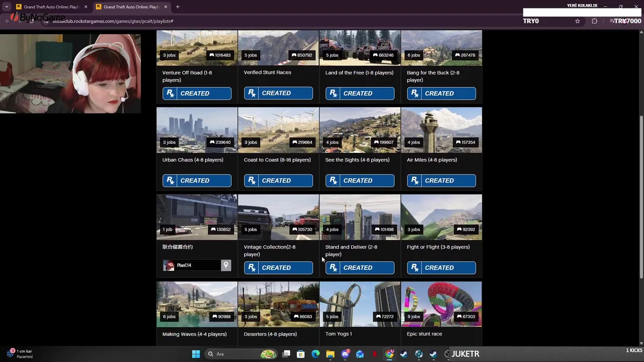644x362 pixels.
Task: Expand the tab search dropdown arrow
Action: coord(7,7)
